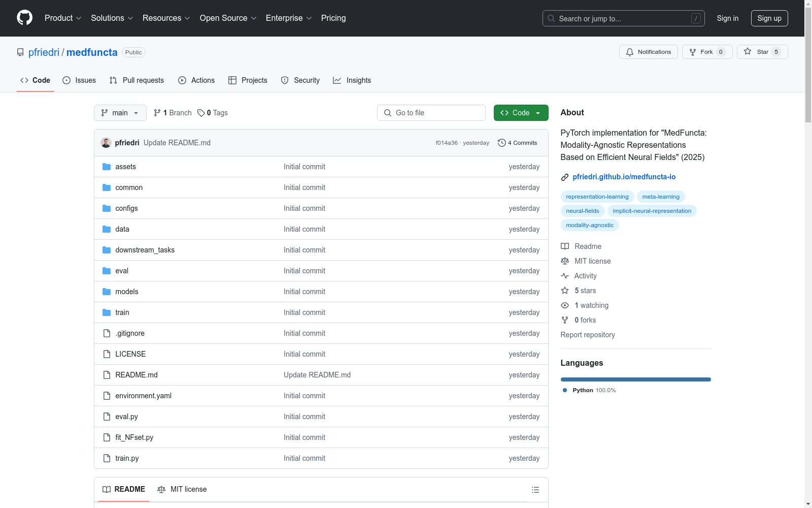Open the README.md file

tap(137, 375)
